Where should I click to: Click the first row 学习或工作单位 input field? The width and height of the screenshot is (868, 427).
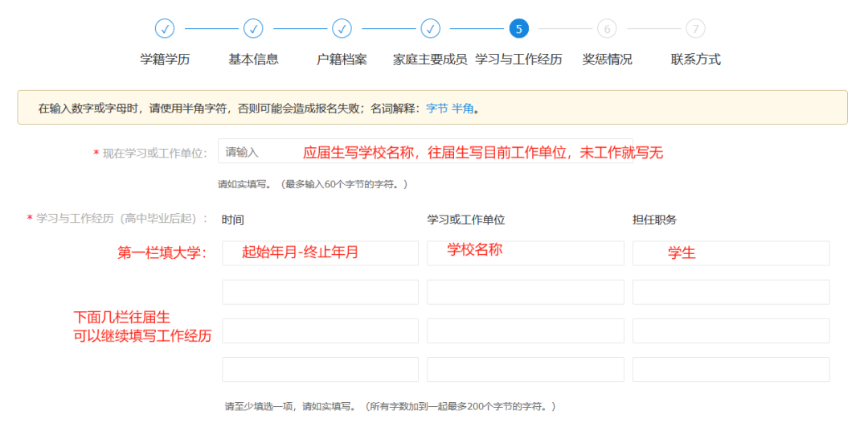tap(526, 253)
